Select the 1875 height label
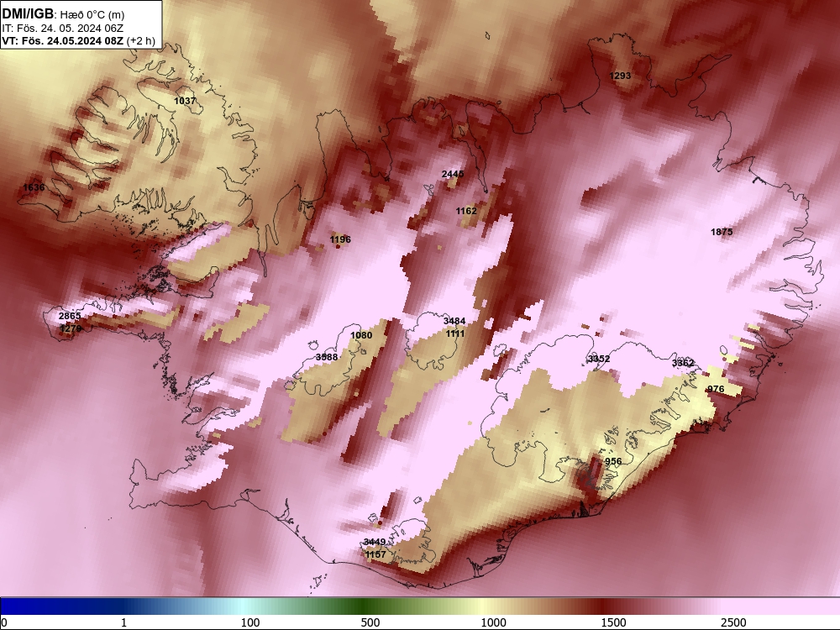This screenshot has width=840, height=630. pos(722,232)
